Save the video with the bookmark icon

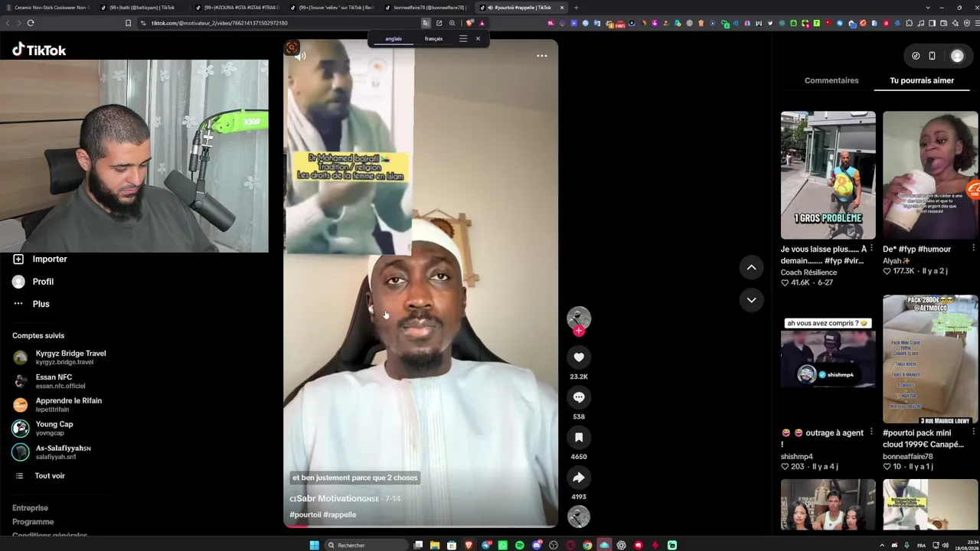click(x=579, y=437)
